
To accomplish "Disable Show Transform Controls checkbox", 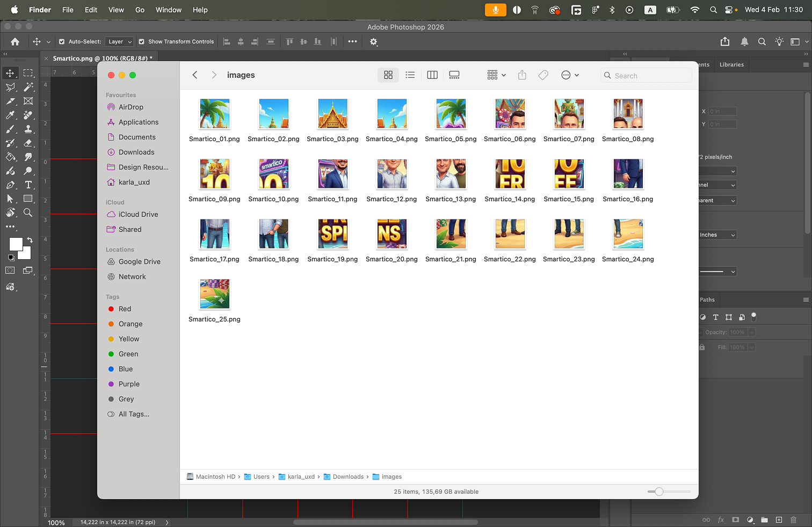I will tap(142, 42).
